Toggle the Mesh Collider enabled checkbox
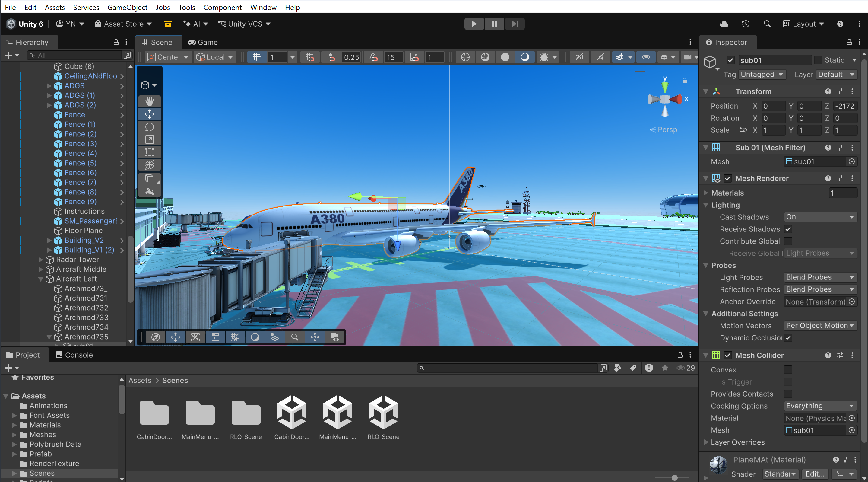The image size is (868, 482). coord(727,355)
